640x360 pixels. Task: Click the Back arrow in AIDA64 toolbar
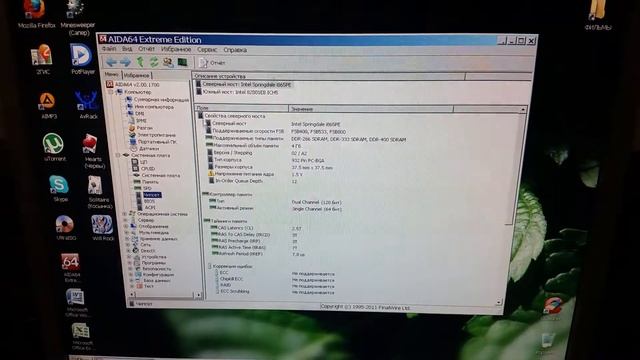111,62
